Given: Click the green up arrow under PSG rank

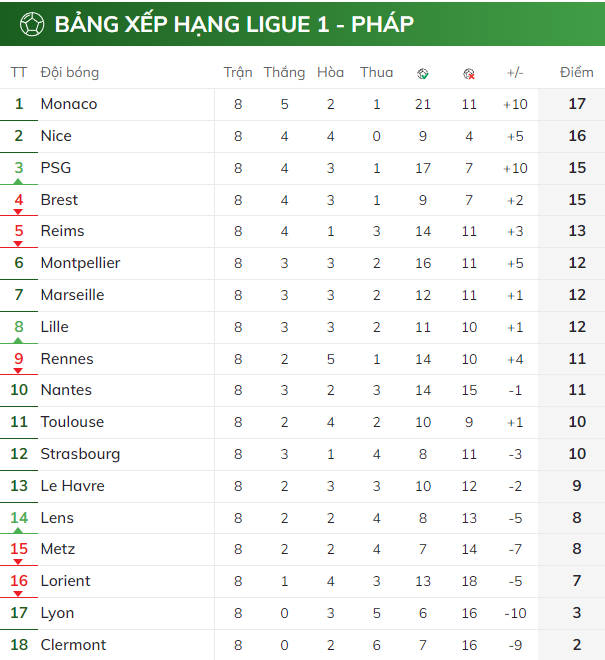Looking at the screenshot, I should (18, 181).
